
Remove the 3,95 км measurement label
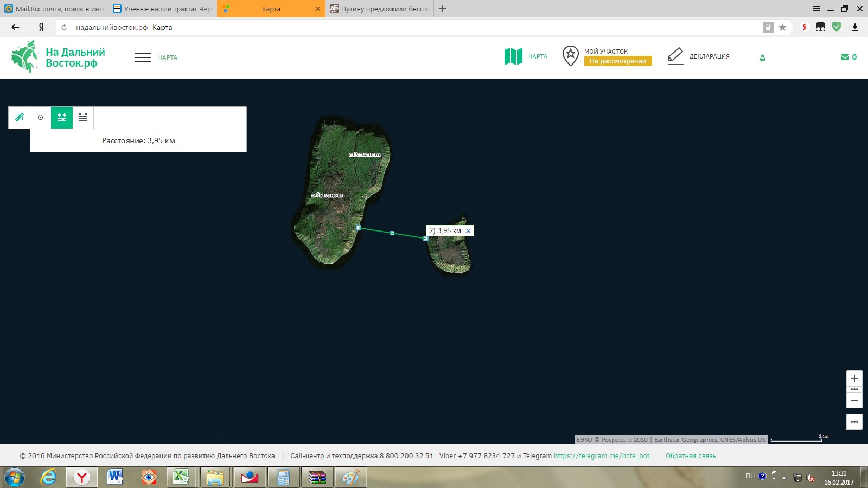[469, 231]
